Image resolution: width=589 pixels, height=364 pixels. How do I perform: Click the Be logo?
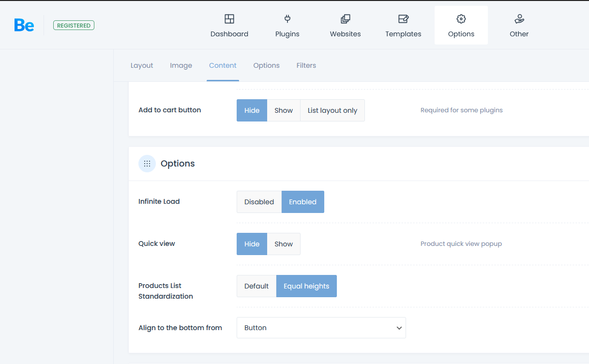(x=24, y=25)
